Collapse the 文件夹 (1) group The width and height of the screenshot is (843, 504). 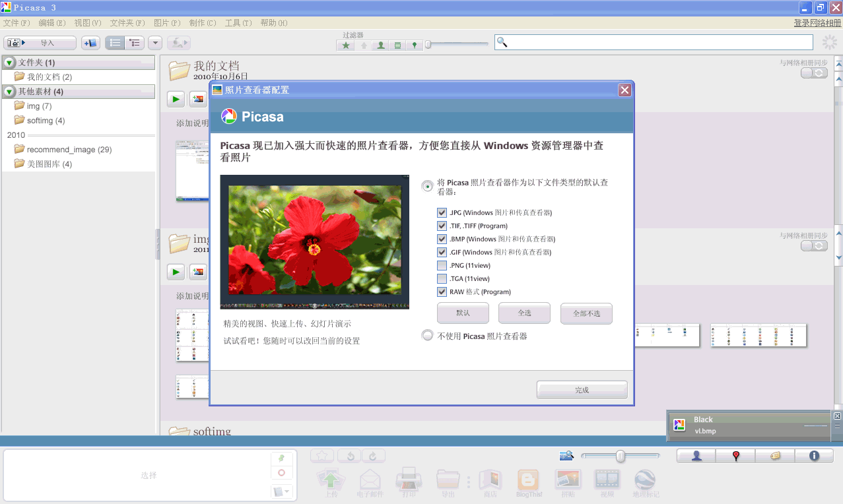[x=9, y=63]
